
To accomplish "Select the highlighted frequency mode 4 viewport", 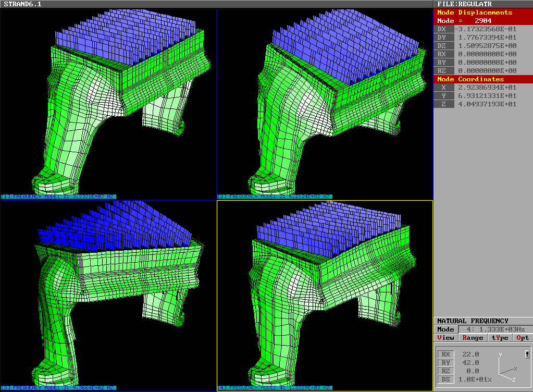I will (325, 296).
